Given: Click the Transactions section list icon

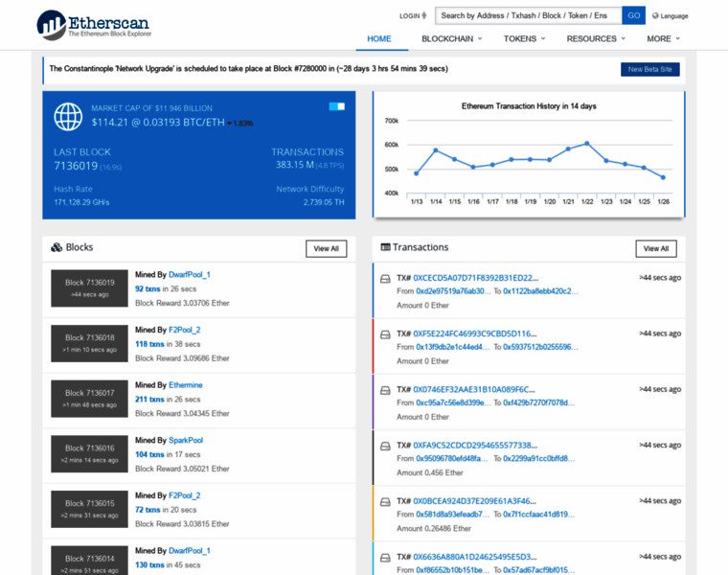Looking at the screenshot, I should tap(385, 247).
